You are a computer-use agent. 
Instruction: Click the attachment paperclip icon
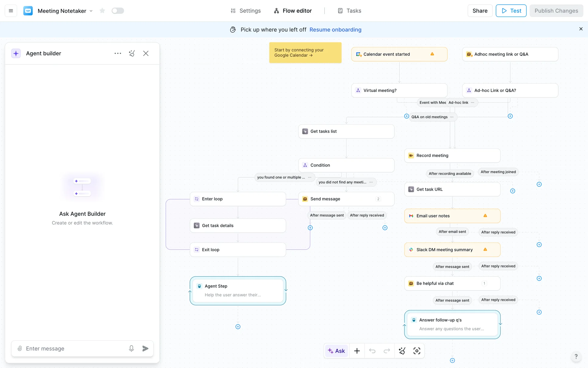click(x=20, y=348)
